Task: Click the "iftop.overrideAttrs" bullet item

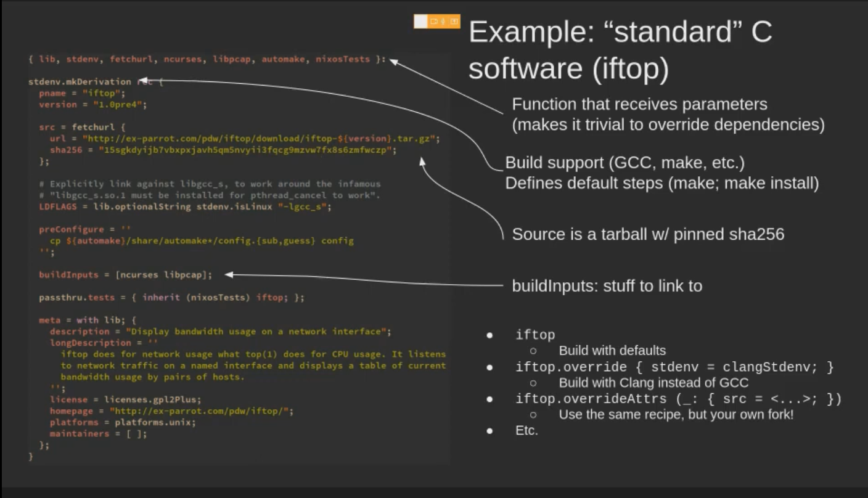Action: point(678,399)
